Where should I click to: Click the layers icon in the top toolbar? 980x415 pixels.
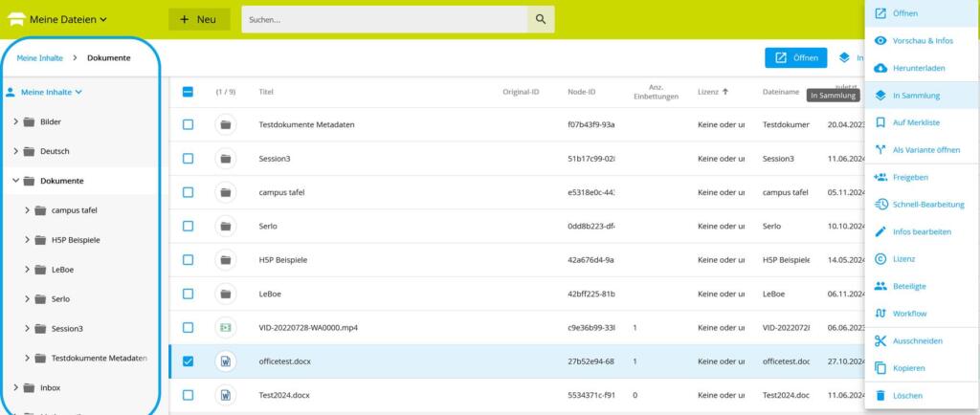coord(844,57)
